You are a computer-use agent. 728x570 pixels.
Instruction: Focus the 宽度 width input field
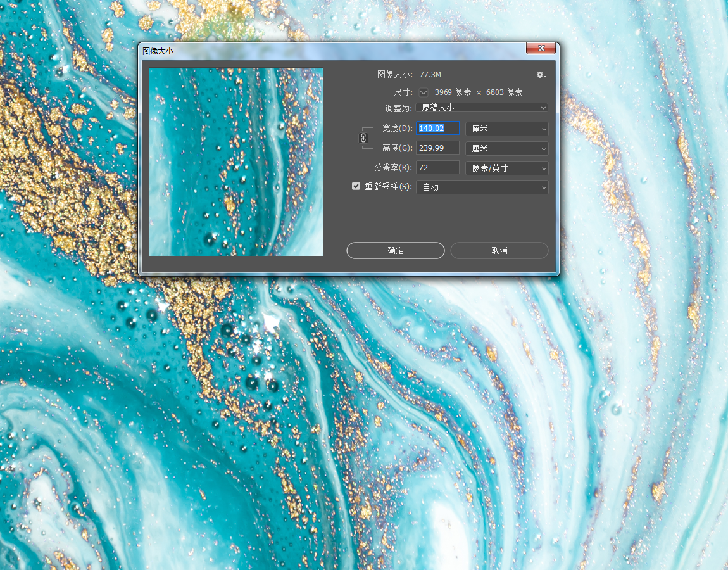(x=438, y=128)
